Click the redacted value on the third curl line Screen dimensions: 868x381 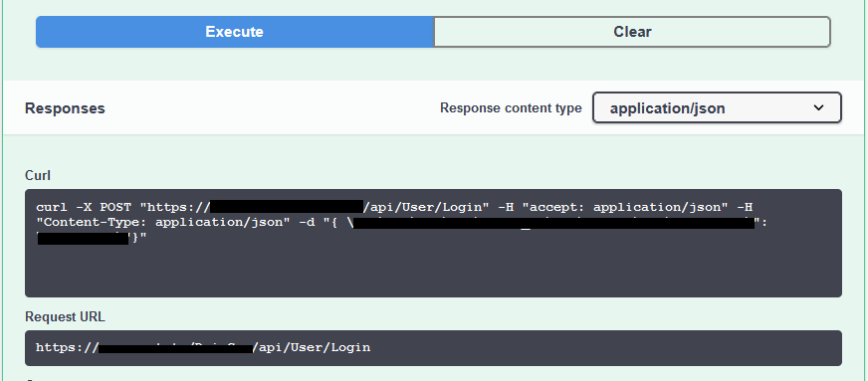[83, 239]
